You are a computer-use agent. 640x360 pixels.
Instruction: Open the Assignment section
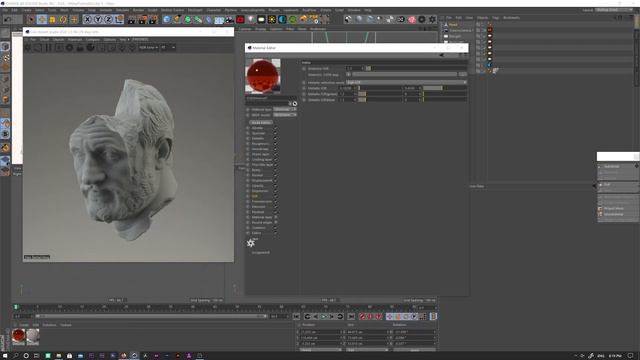(260, 253)
